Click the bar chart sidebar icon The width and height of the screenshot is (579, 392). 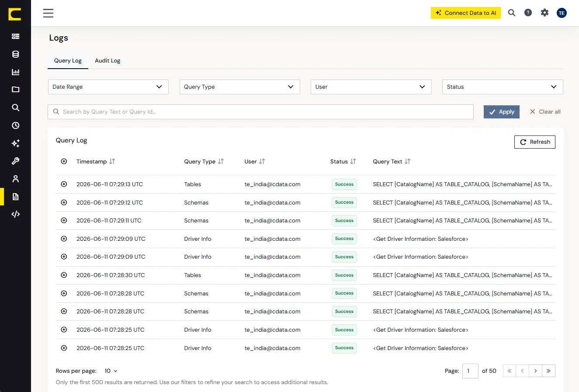tap(15, 72)
